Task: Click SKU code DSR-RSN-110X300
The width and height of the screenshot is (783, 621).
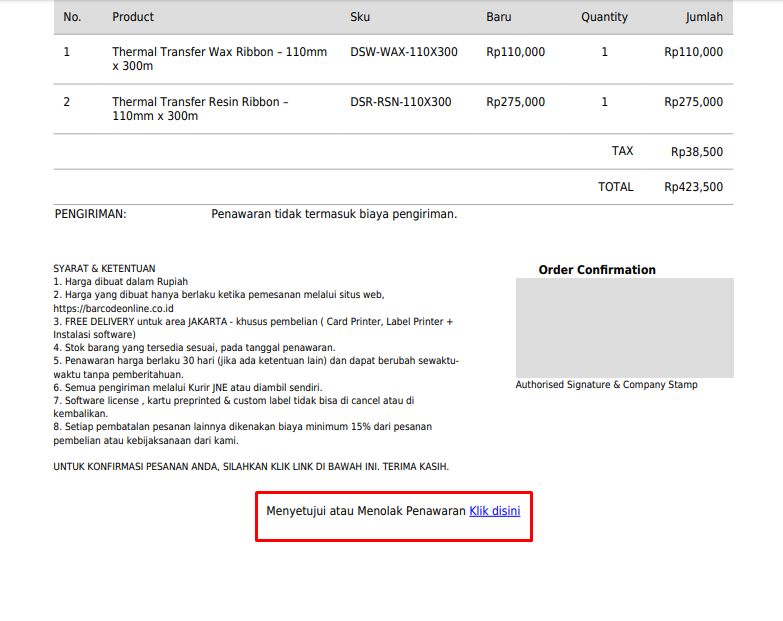Action: click(400, 102)
